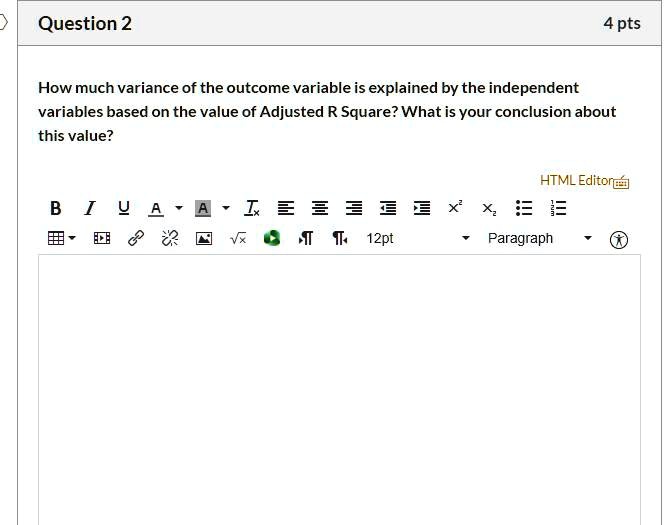This screenshot has height=525, width=666.
Task: Increase indent of paragraph
Action: (422, 208)
